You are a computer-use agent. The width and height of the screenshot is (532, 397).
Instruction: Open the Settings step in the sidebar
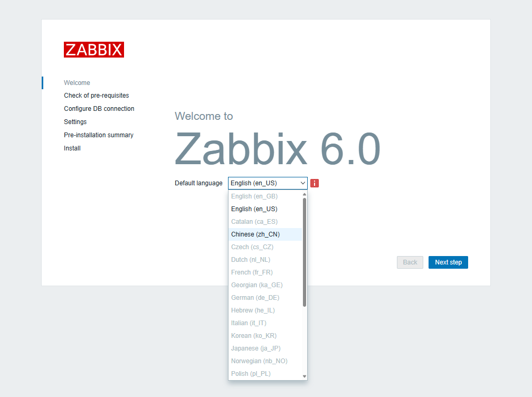pyautogui.click(x=75, y=121)
